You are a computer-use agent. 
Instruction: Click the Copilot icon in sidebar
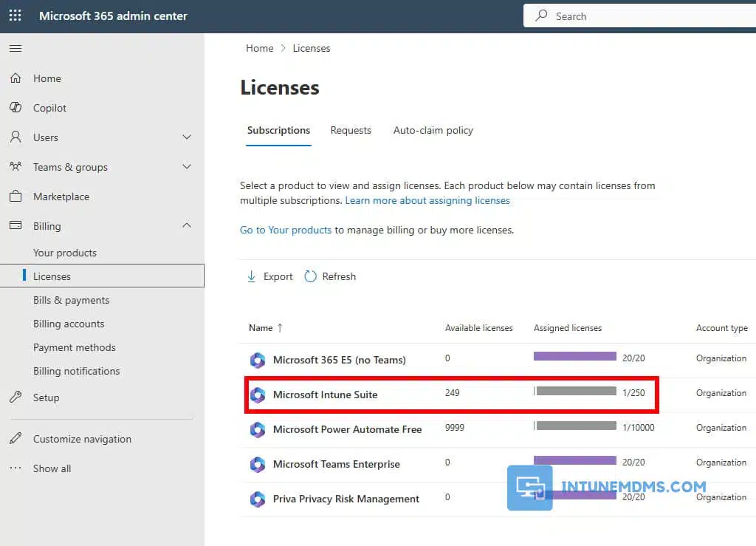(16, 108)
